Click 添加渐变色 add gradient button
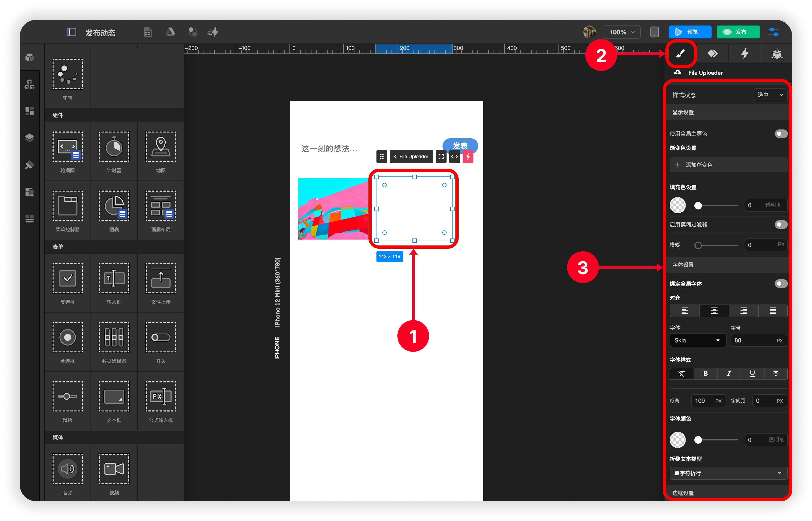Screen dimensions: 812x521 (728, 165)
